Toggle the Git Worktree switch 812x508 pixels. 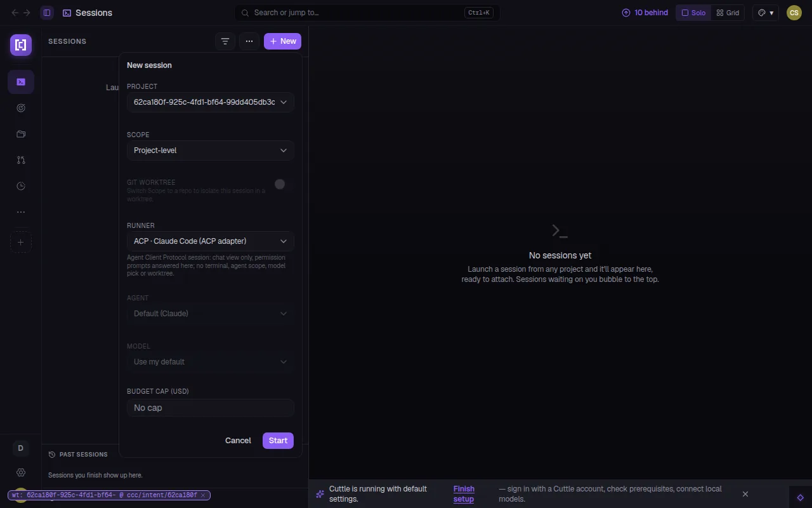point(284,184)
